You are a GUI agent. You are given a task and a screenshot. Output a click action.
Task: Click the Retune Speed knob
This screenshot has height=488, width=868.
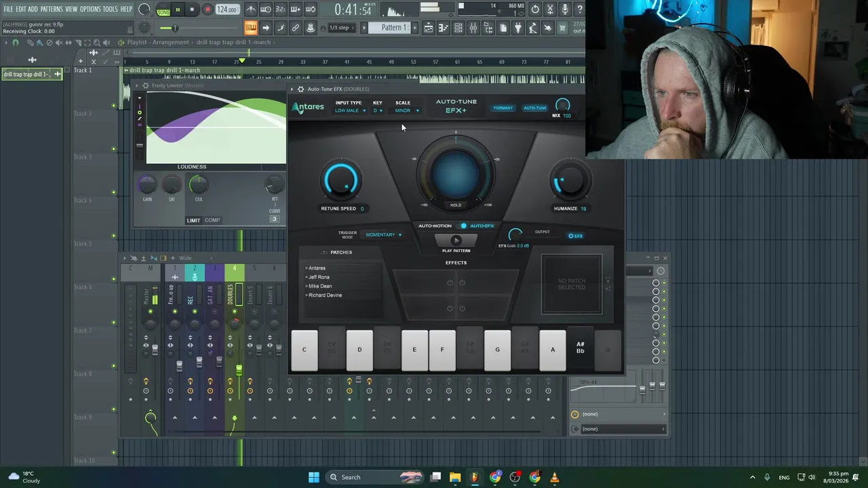click(341, 180)
